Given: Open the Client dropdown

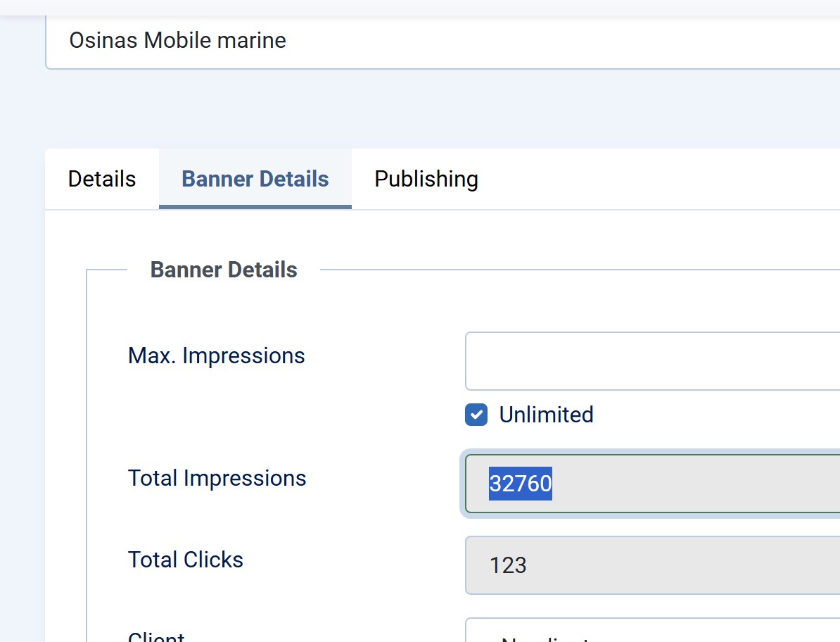Looking at the screenshot, I should (x=651, y=634).
